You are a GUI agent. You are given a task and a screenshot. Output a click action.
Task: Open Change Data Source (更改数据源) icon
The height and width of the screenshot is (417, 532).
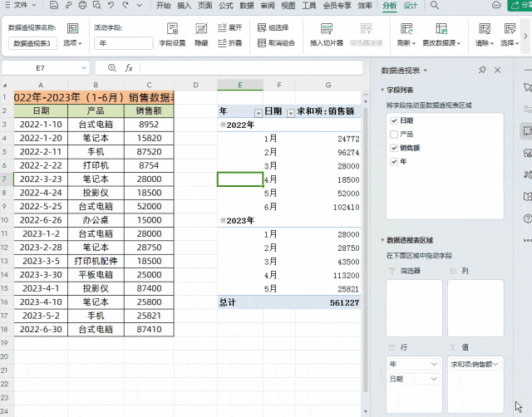pyautogui.click(x=441, y=29)
